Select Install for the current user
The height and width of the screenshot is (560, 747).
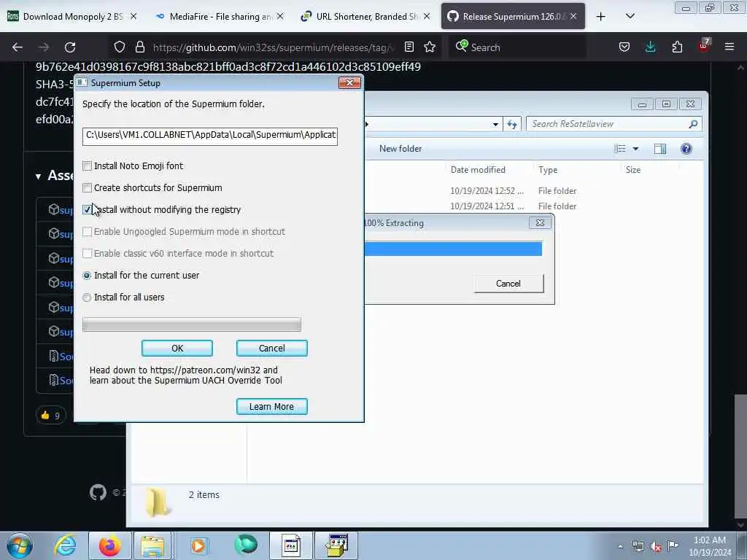click(x=87, y=276)
